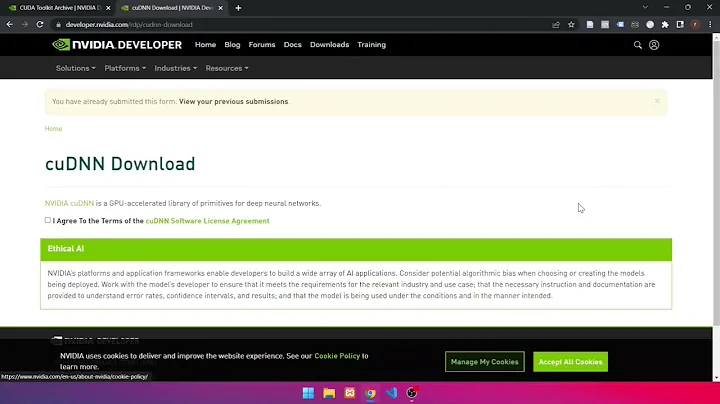Agree to the cuDNN license checkbox

48,220
